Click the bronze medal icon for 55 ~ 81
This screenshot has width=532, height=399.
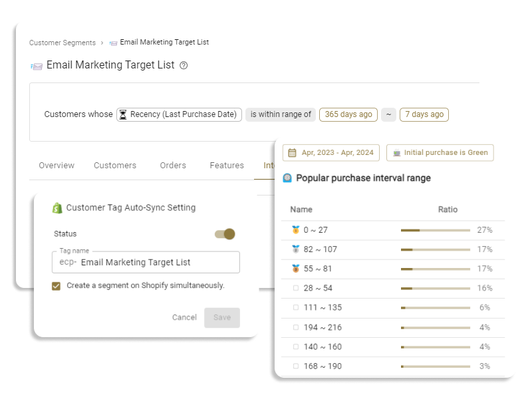click(x=296, y=269)
